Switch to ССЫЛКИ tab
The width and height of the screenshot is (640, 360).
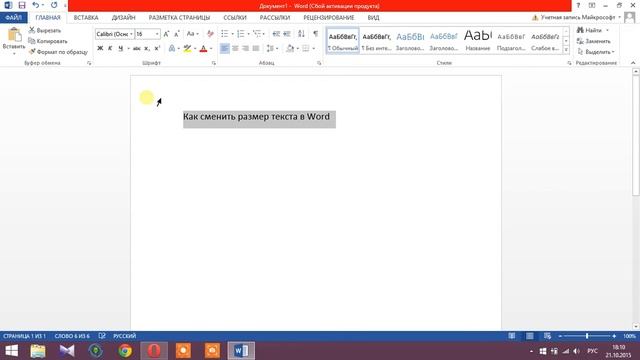pyautogui.click(x=235, y=18)
